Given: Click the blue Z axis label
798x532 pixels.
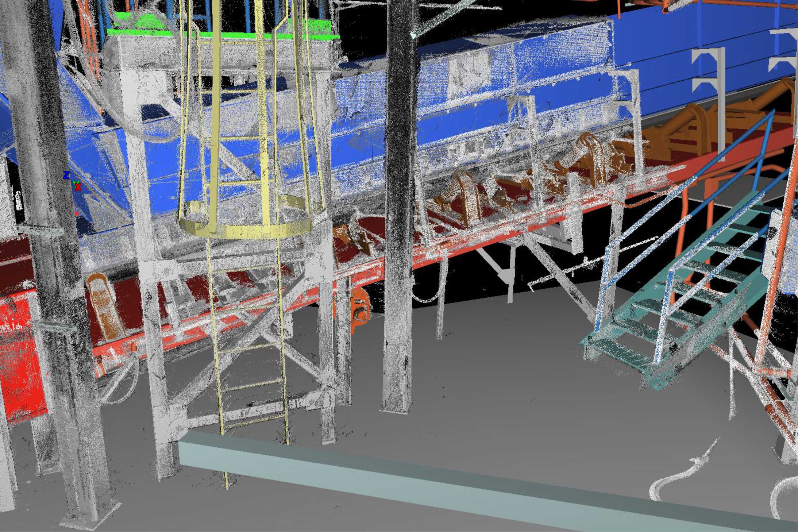Looking at the screenshot, I should (66, 176).
